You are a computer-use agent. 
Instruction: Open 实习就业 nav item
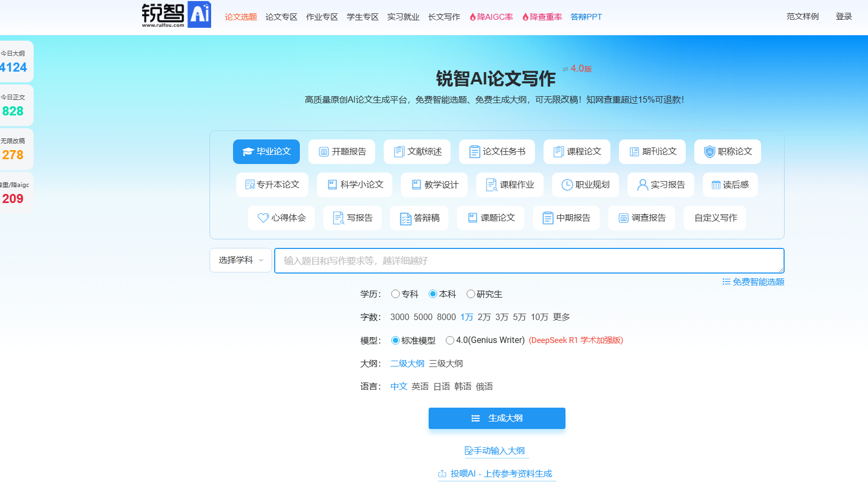coord(404,17)
